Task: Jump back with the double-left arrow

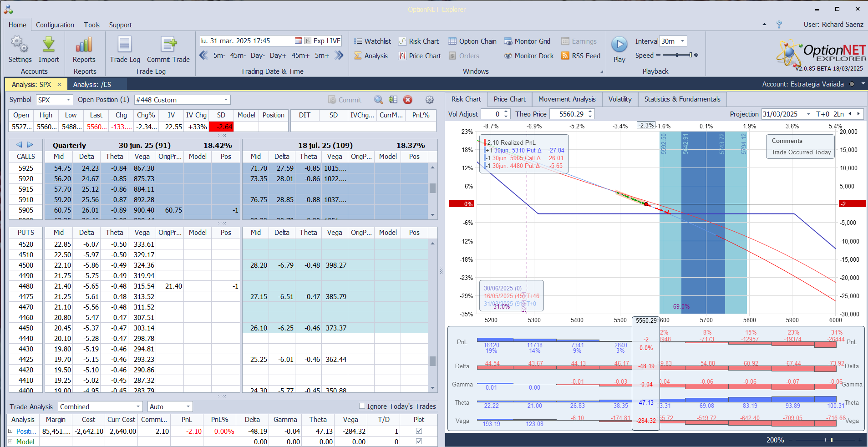Action: point(204,55)
